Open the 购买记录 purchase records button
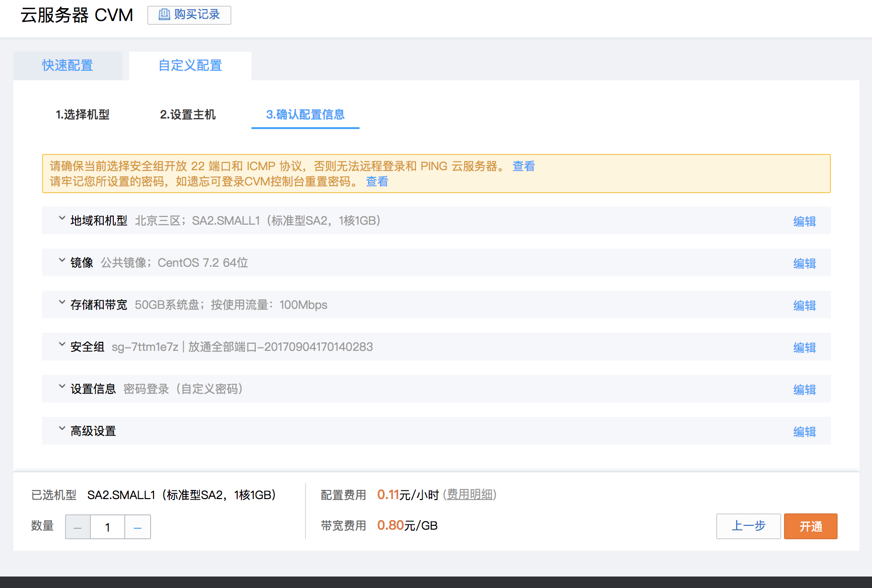Viewport: 872px width, 588px height. pyautogui.click(x=189, y=15)
